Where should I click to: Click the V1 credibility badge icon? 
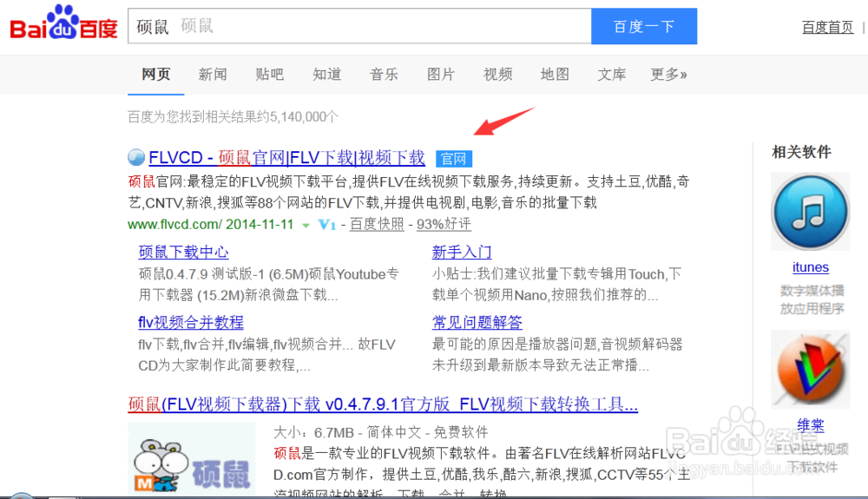click(326, 224)
